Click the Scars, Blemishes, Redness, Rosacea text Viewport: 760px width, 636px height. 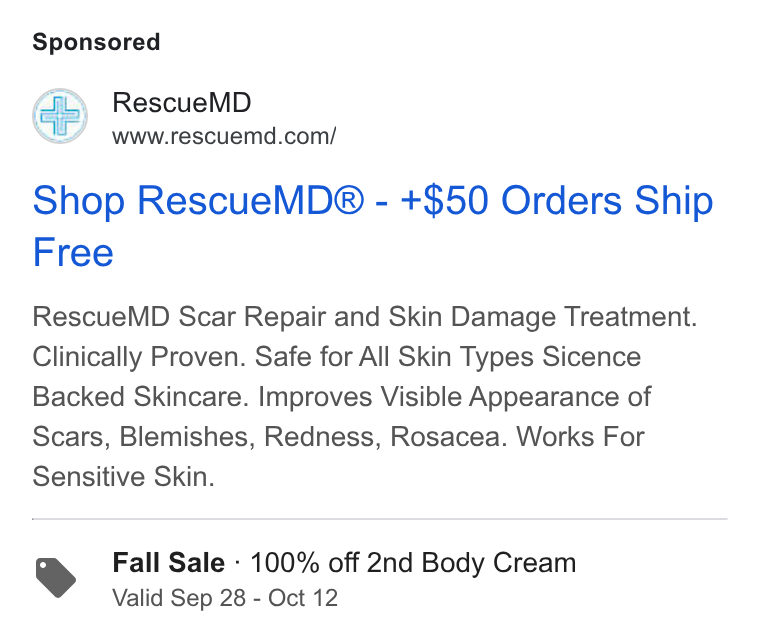coord(270,437)
